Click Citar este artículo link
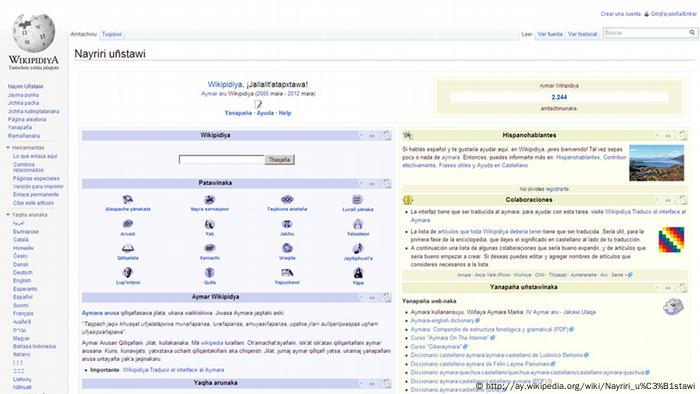700x394 pixels. point(33,203)
